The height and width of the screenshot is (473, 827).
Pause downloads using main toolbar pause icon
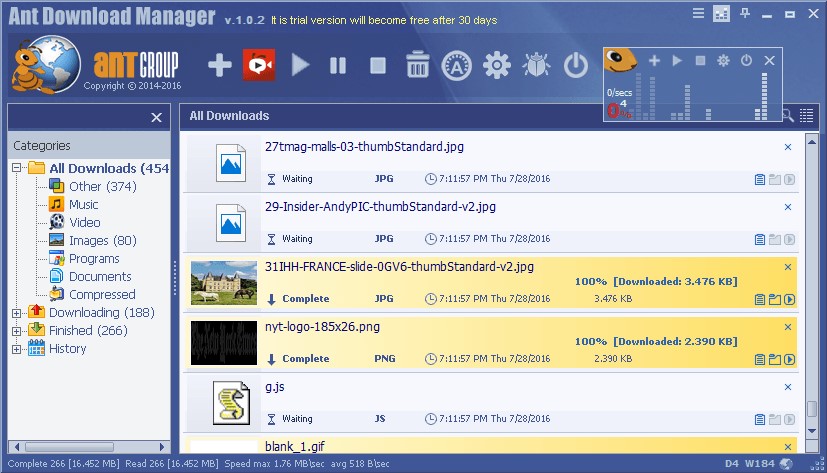click(x=338, y=65)
